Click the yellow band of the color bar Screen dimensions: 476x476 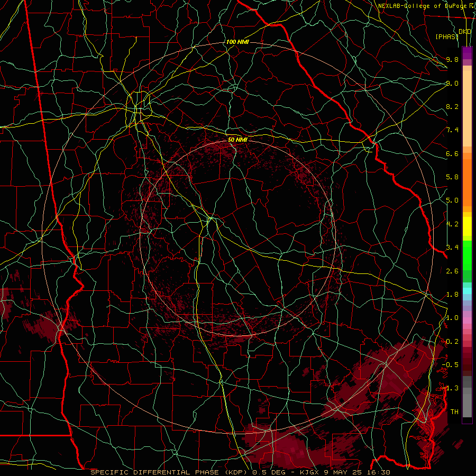[467, 226]
